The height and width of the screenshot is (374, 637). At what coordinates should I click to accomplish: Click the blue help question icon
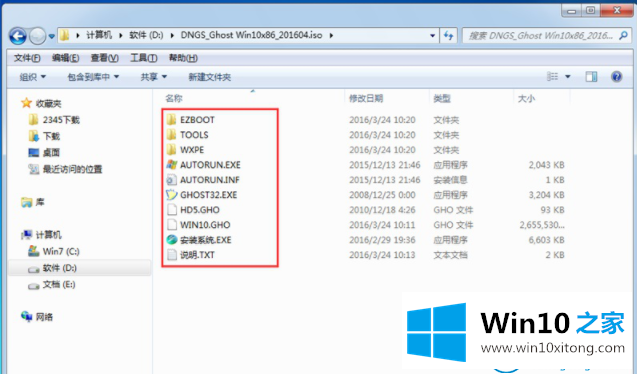coord(616,76)
